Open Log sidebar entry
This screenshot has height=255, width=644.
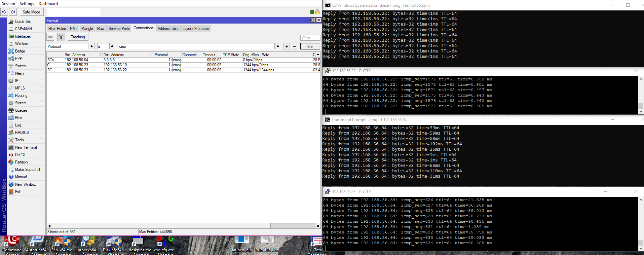pyautogui.click(x=18, y=125)
